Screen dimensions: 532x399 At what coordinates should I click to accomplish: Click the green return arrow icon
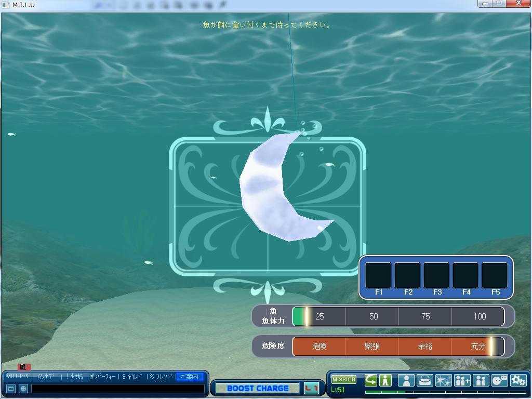pyautogui.click(x=370, y=380)
